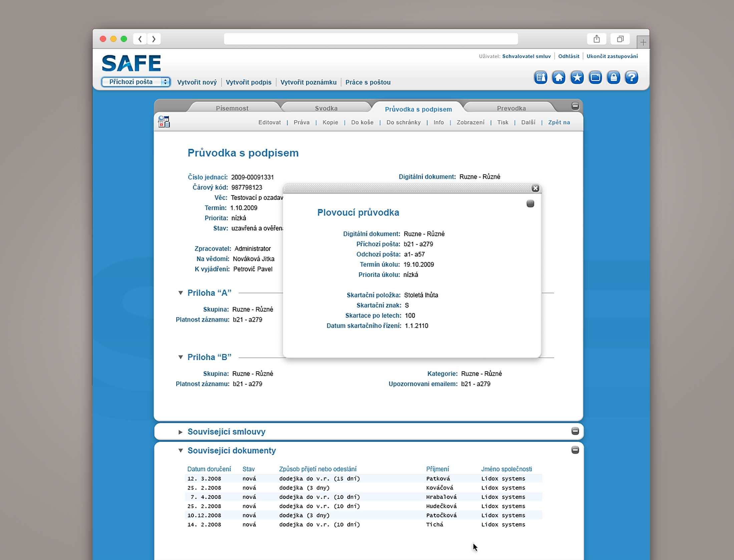The width and height of the screenshot is (734, 560).
Task: Click Další action
Action: [x=528, y=122]
